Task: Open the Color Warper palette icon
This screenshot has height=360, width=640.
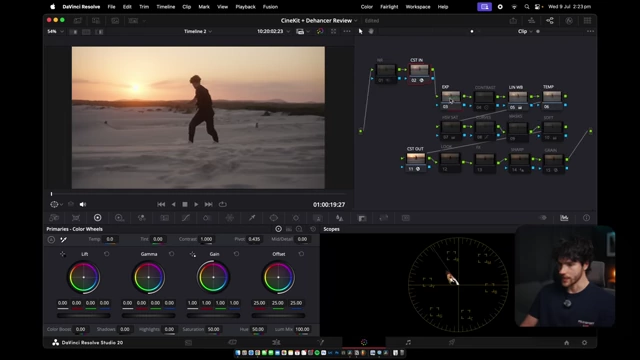Action: coord(230,218)
